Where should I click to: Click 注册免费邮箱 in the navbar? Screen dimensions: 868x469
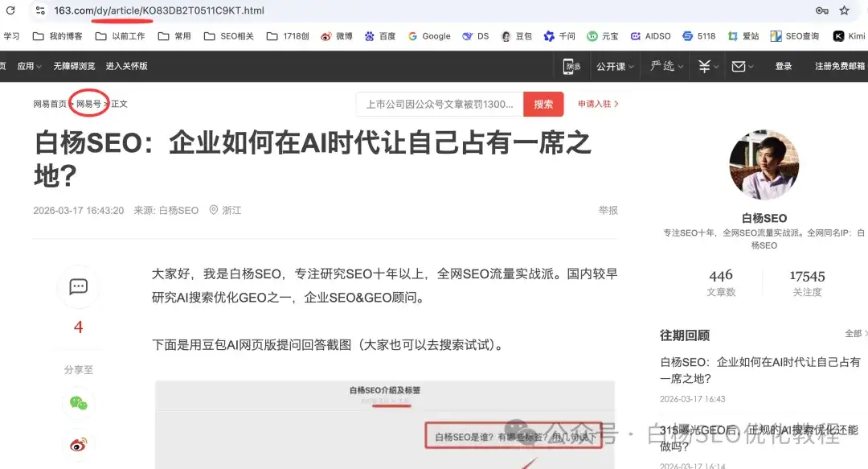coord(840,67)
